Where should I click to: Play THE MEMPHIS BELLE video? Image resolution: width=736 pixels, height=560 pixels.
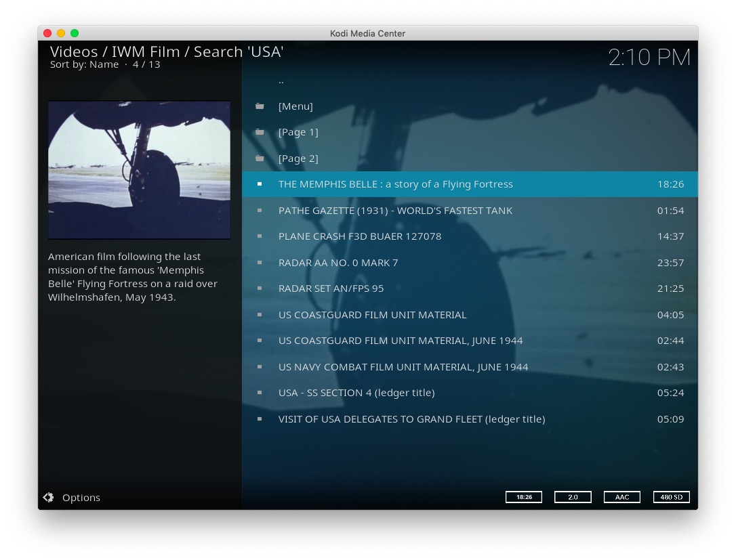pyautogui.click(x=395, y=184)
